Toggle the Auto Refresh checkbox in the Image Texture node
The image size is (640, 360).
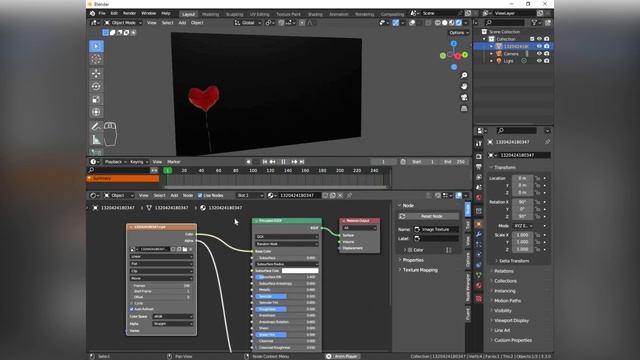pos(132,309)
